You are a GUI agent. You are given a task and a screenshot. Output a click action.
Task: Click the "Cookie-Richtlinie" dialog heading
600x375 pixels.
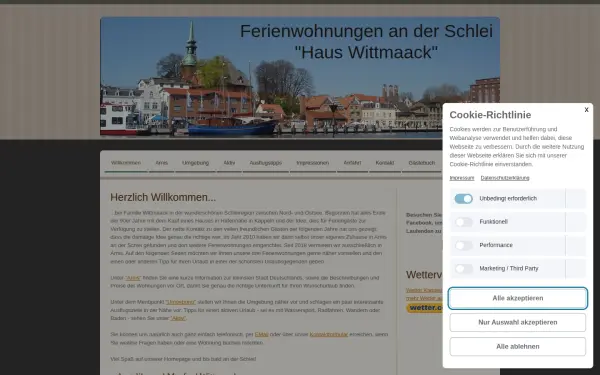(x=490, y=115)
